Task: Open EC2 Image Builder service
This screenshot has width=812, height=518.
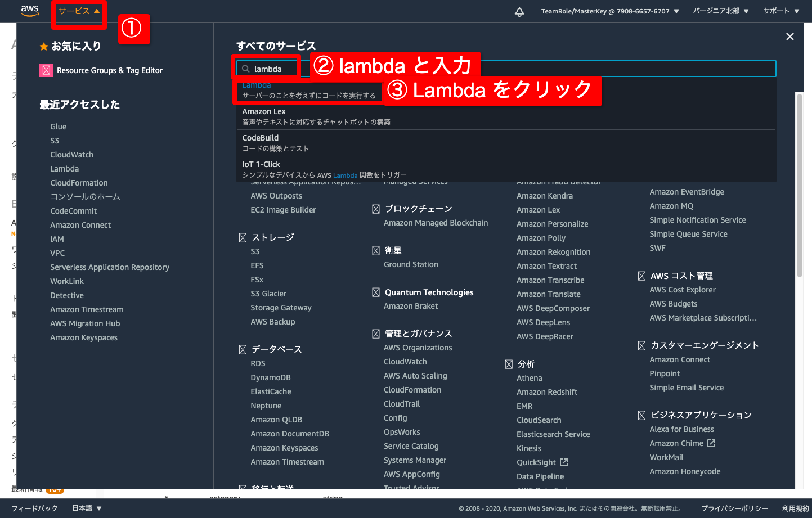Action: click(x=283, y=210)
